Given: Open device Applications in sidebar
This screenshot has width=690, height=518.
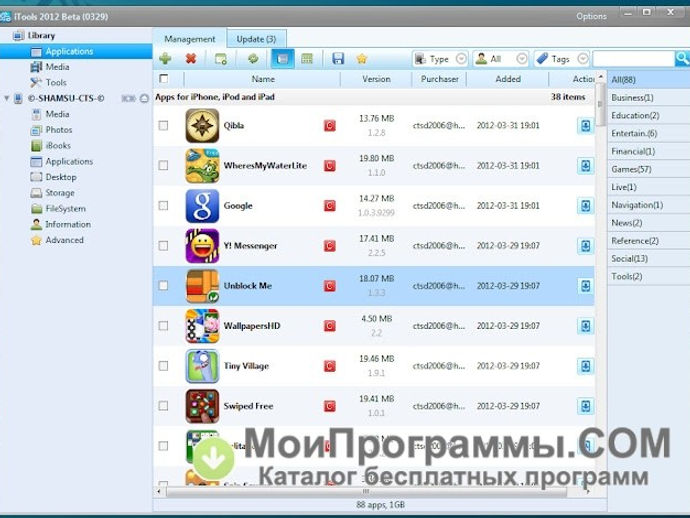Looking at the screenshot, I should (69, 162).
